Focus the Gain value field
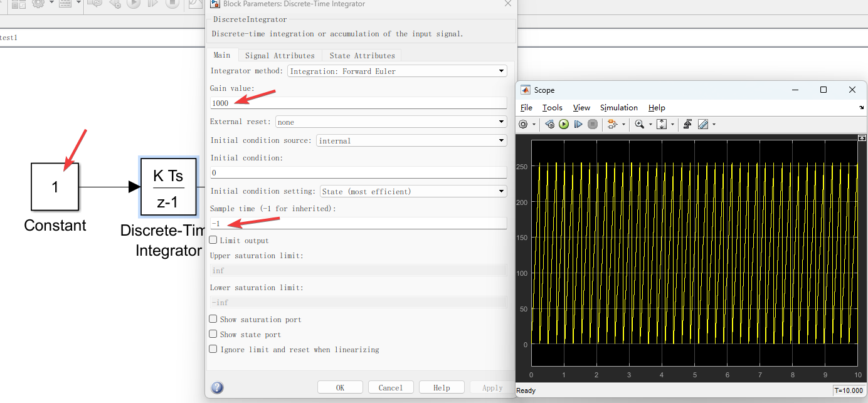The width and height of the screenshot is (868, 403). click(358, 103)
